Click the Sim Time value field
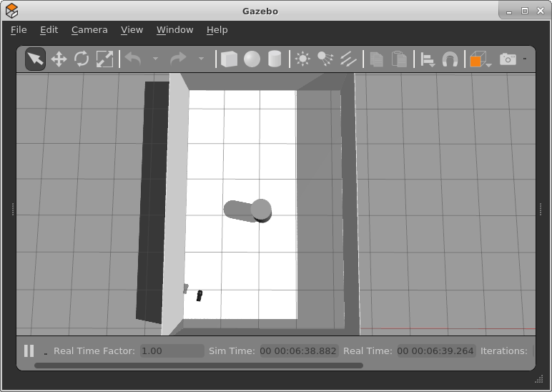 [299, 351]
